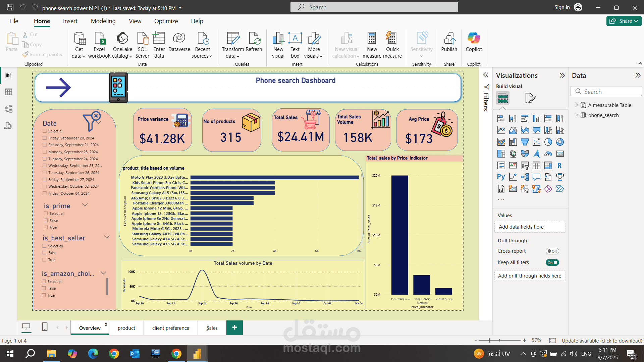Publish the report
This screenshot has width=644, height=362.
coord(449,42)
